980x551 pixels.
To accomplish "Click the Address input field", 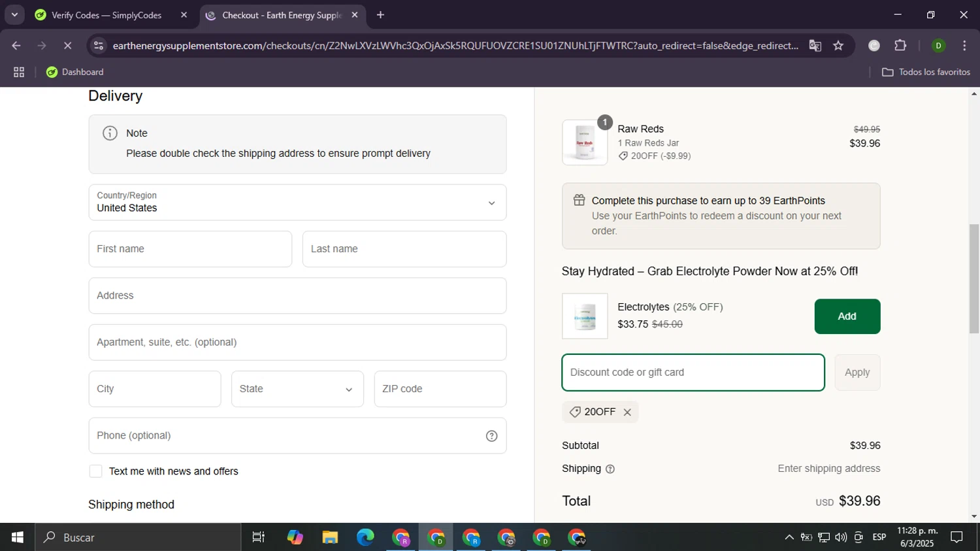I will [x=297, y=295].
